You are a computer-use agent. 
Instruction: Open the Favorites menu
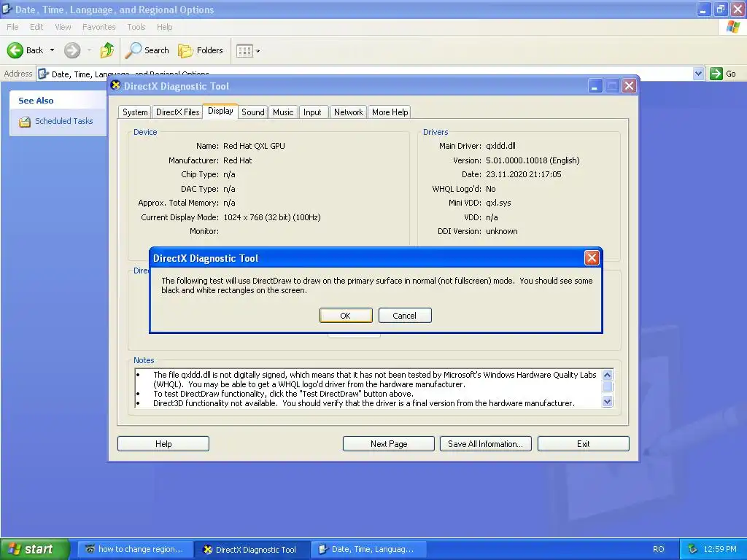(99, 27)
